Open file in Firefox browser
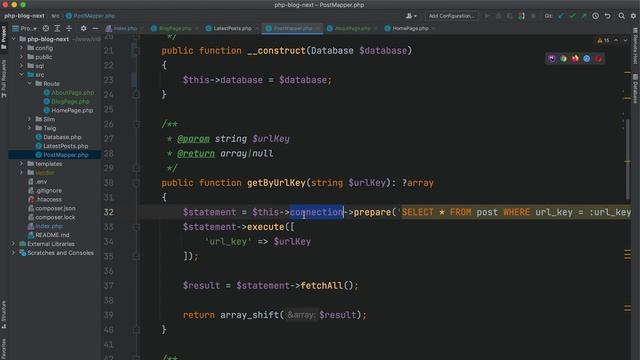 575,59
